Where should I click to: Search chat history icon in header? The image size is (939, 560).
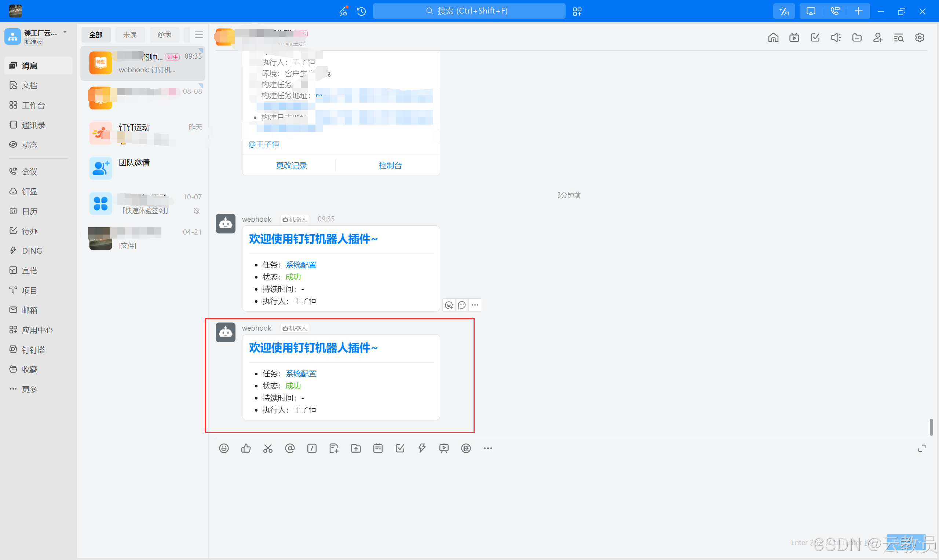pyautogui.click(x=899, y=37)
